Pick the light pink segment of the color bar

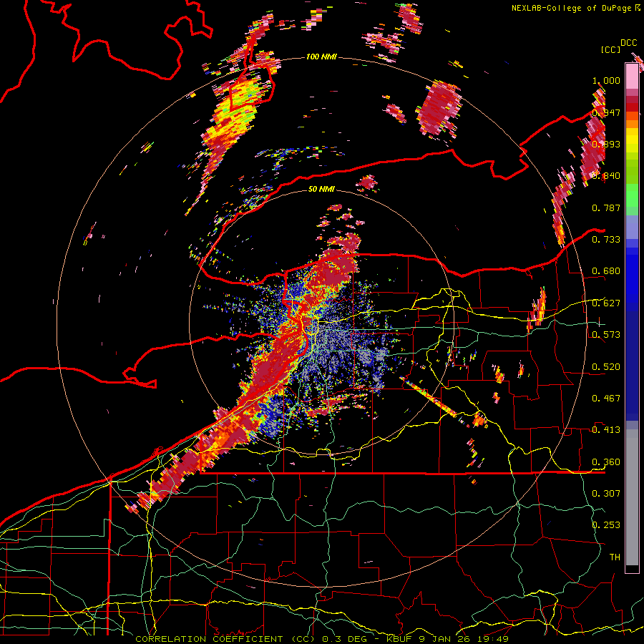pyautogui.click(x=632, y=77)
